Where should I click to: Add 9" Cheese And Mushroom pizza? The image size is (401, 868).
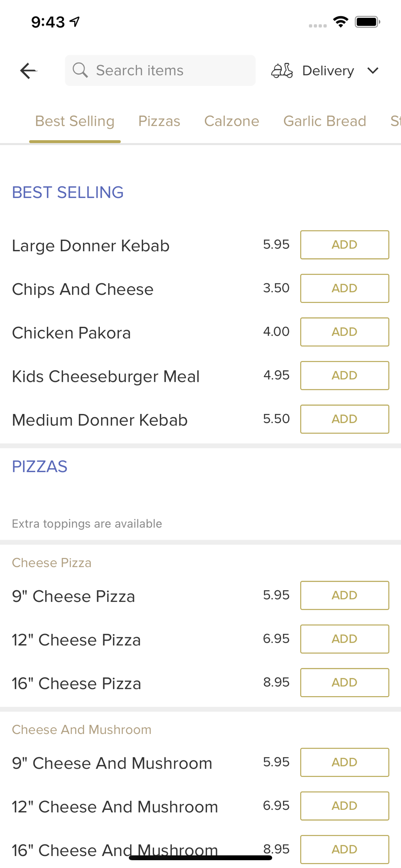(x=345, y=762)
